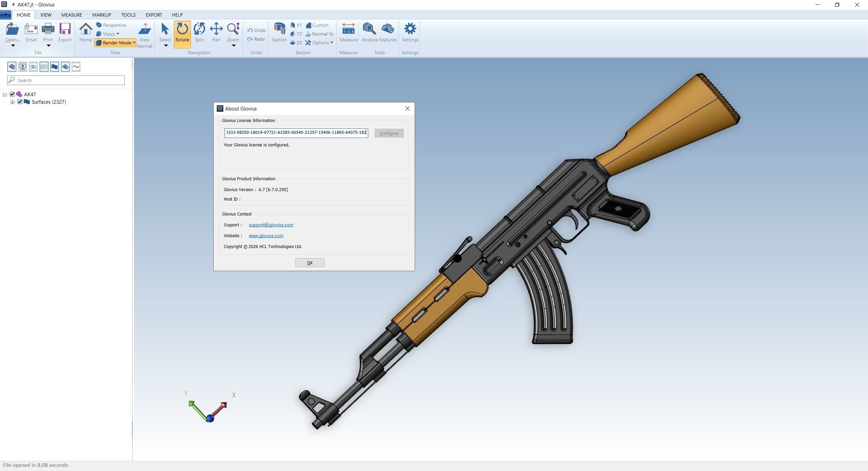Viewport: 868px width, 471px height.
Task: Open the Settings gear
Action: pyautogui.click(x=410, y=33)
